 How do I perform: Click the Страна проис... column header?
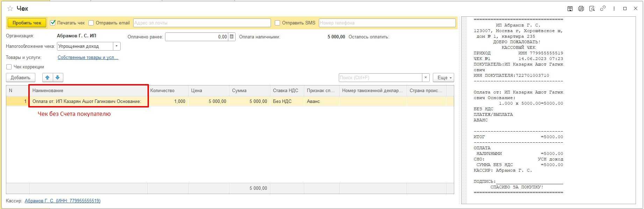click(427, 91)
